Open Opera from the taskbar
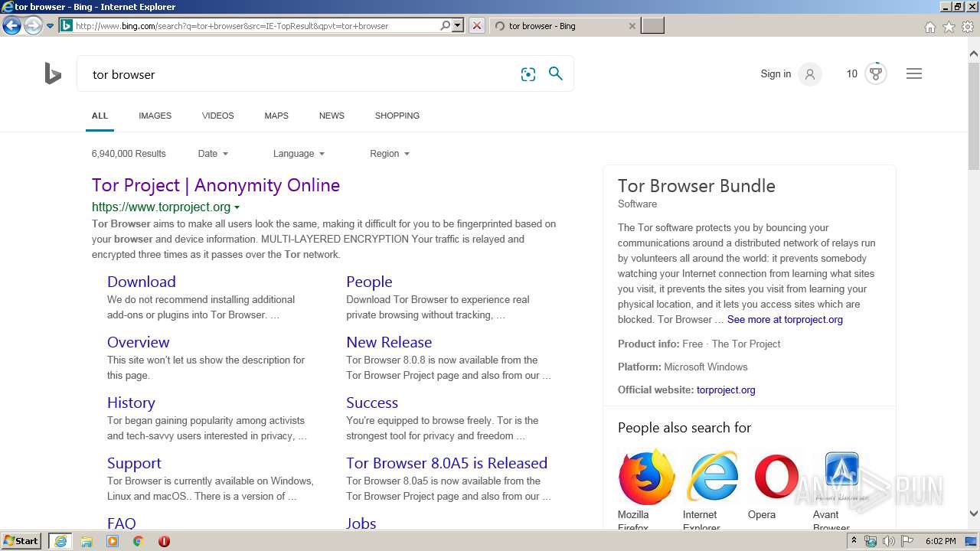Image resolution: width=980 pixels, height=551 pixels. pos(164,541)
